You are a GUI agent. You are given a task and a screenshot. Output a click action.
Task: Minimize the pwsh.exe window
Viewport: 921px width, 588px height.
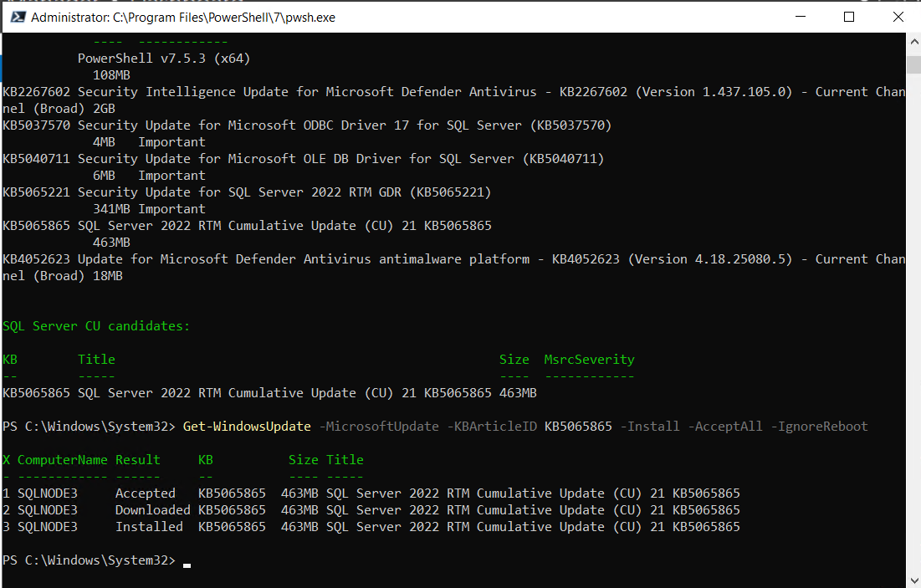pyautogui.click(x=800, y=17)
